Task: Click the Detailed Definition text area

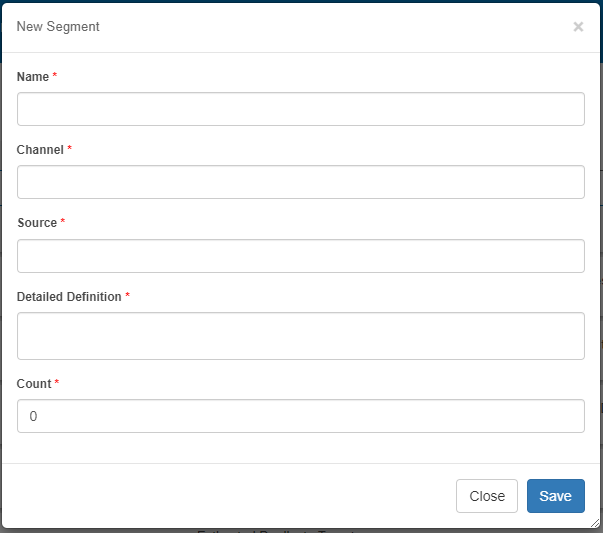Action: point(301,336)
